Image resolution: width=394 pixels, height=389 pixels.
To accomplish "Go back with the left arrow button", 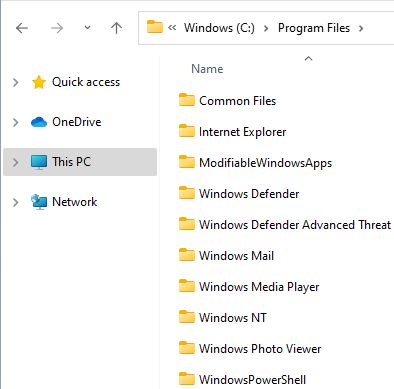I will pos(22,28).
